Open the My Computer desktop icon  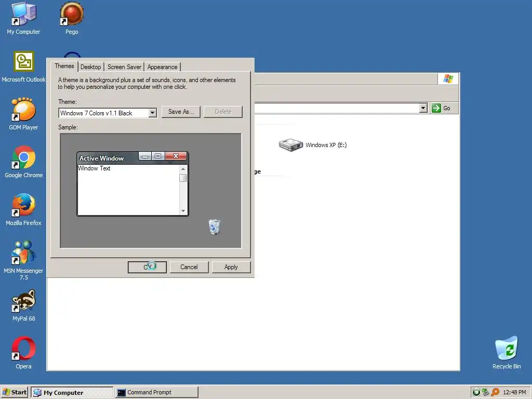[x=23, y=18]
